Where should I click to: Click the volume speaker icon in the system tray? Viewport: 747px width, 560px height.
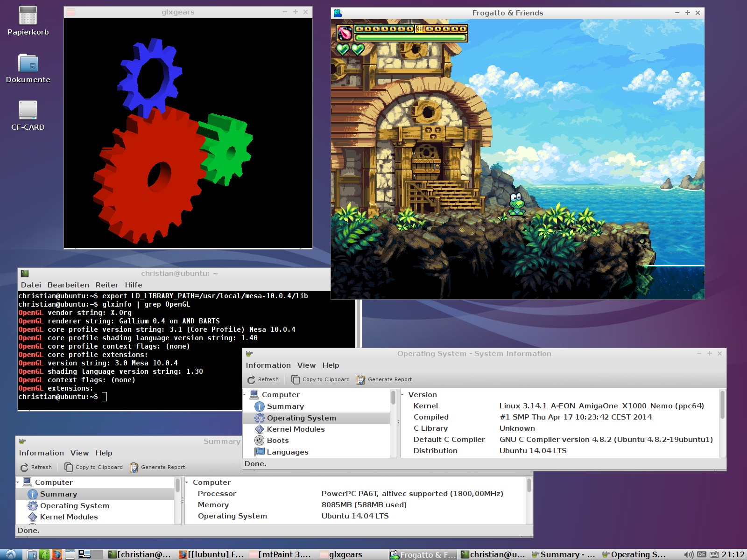click(x=688, y=554)
